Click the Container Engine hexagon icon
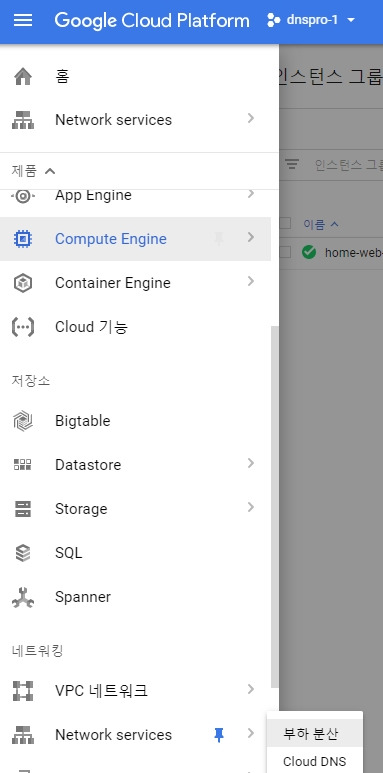 point(23,283)
